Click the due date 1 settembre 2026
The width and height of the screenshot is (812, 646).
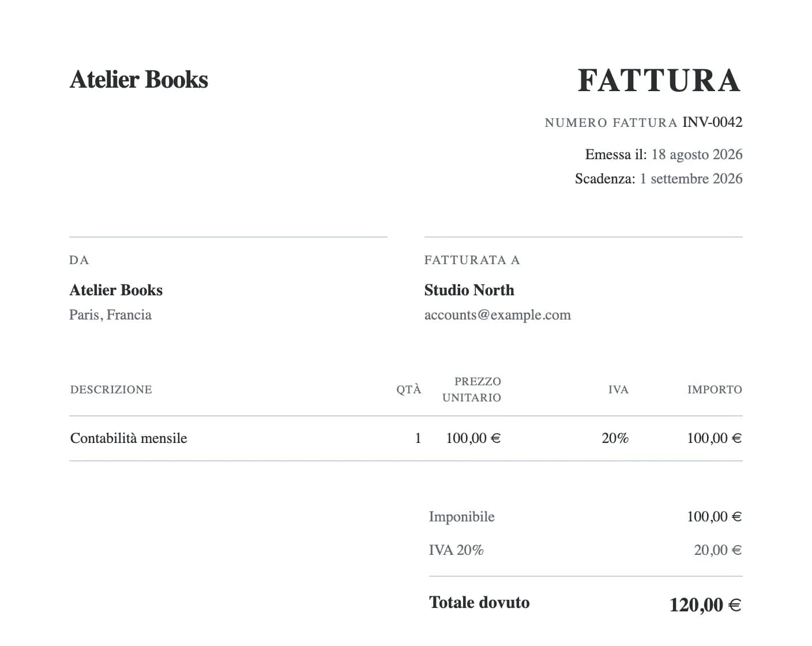691,179
